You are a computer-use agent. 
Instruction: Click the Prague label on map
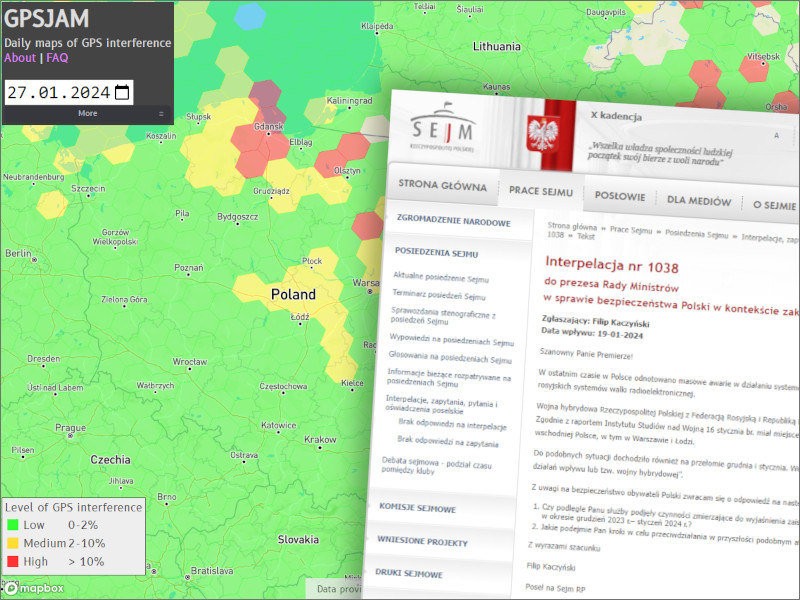click(x=70, y=428)
